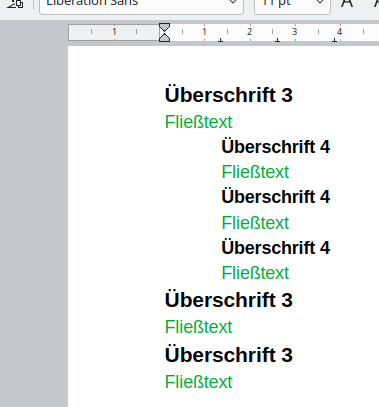This screenshot has width=379, height=407.
Task: Select the left indent marker on ruler
Action: click(165, 38)
